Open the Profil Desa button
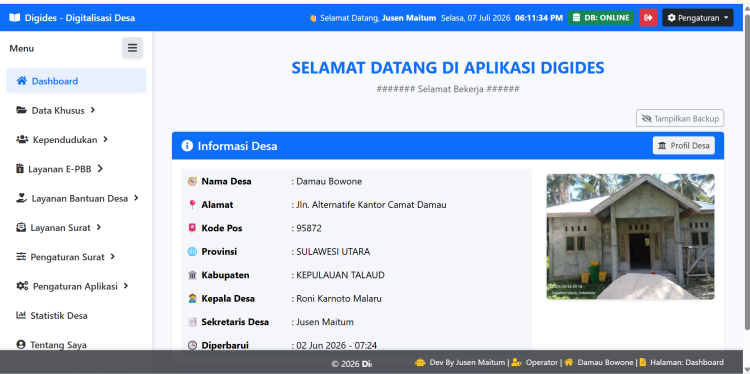This screenshot has height=374, width=750. [684, 145]
